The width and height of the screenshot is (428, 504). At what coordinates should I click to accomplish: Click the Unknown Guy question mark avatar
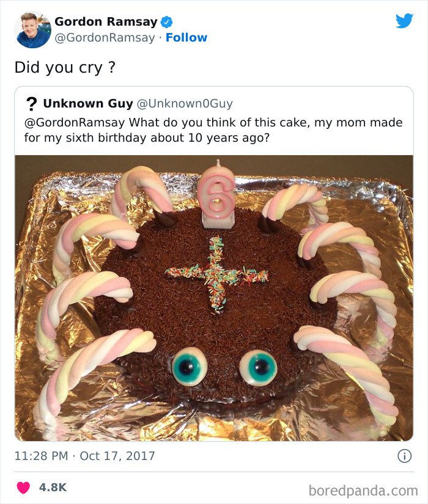pyautogui.click(x=31, y=103)
